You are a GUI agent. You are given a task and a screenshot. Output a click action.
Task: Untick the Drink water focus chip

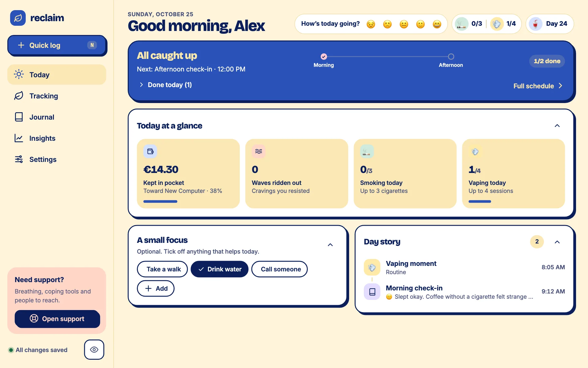pos(220,269)
